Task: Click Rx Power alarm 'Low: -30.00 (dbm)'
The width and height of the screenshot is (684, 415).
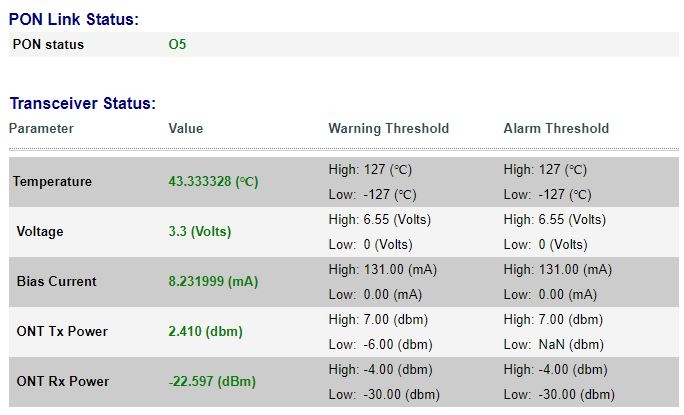Action: 559,394
